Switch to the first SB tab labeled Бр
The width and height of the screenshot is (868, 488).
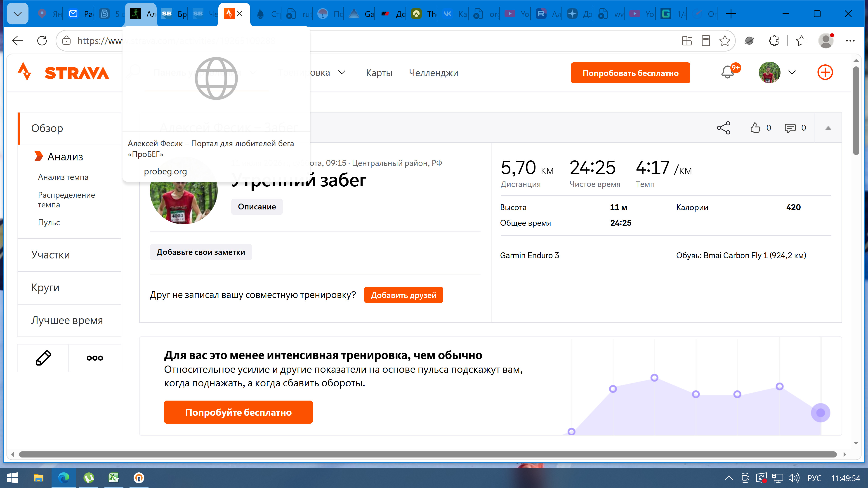pyautogui.click(x=174, y=14)
